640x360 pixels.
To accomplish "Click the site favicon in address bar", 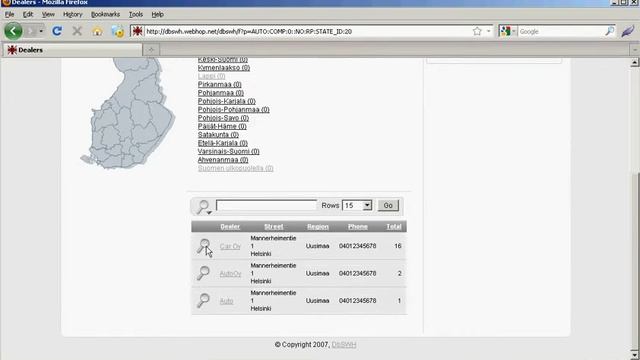I will pos(138,31).
